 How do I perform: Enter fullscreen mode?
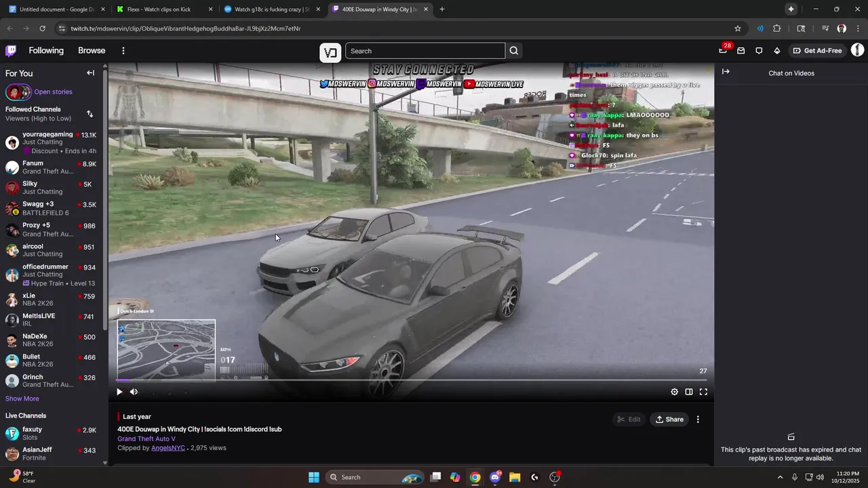703,392
